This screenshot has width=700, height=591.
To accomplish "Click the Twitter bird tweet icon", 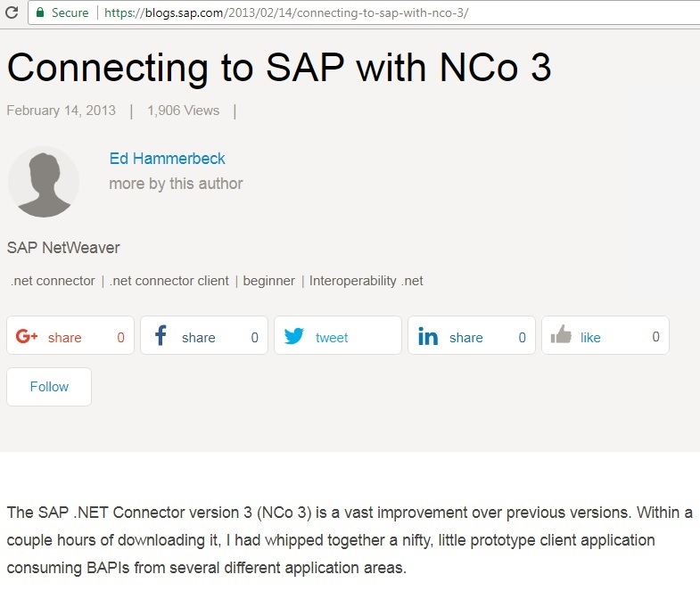I will (x=294, y=337).
